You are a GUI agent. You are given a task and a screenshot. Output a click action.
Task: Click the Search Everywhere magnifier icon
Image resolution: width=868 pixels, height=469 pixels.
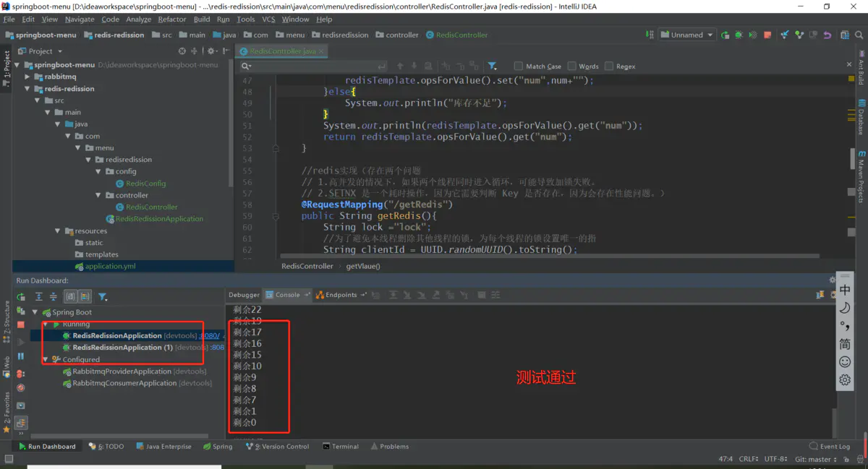[860, 35]
